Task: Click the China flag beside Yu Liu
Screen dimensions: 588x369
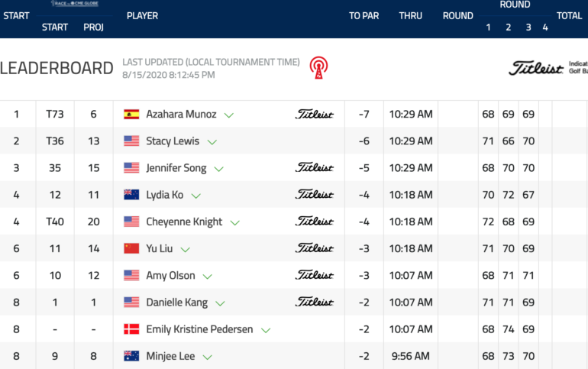Action: pos(131,248)
